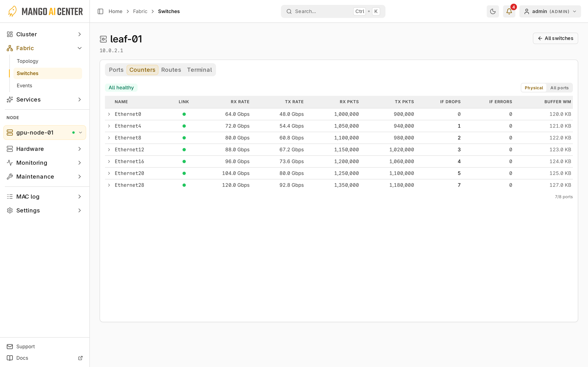This screenshot has width=588, height=367.
Task: Open the Fabric breadcrumb link
Action: click(140, 11)
